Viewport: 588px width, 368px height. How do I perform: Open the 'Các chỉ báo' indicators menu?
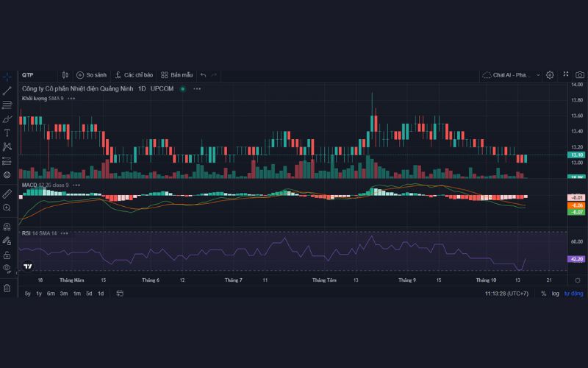click(x=134, y=75)
